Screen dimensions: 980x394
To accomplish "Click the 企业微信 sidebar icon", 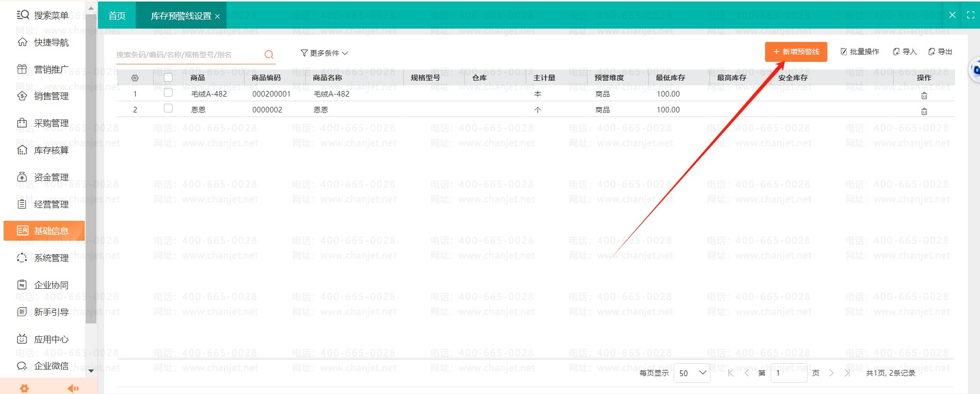I will point(22,366).
